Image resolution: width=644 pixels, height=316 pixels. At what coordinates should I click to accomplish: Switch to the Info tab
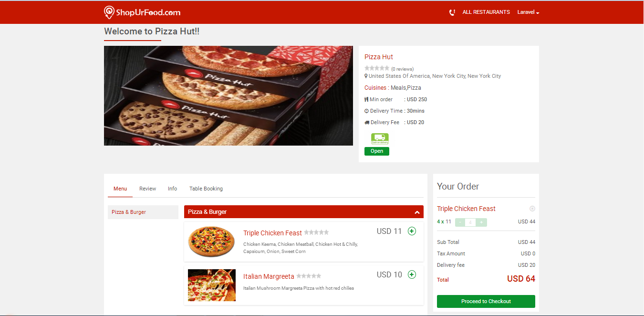173,189
